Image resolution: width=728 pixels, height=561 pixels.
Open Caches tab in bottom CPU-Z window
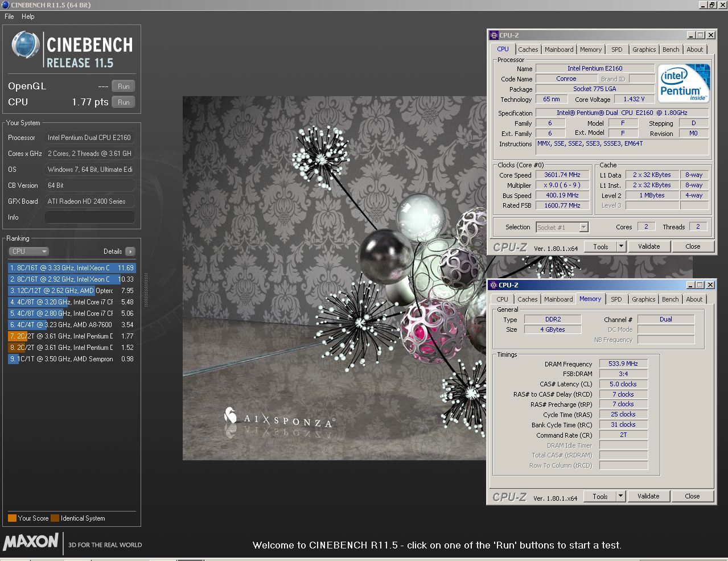tap(527, 299)
